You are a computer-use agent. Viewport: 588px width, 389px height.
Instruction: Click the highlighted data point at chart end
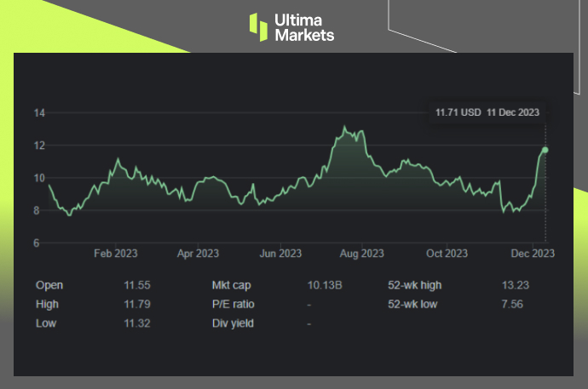545,150
